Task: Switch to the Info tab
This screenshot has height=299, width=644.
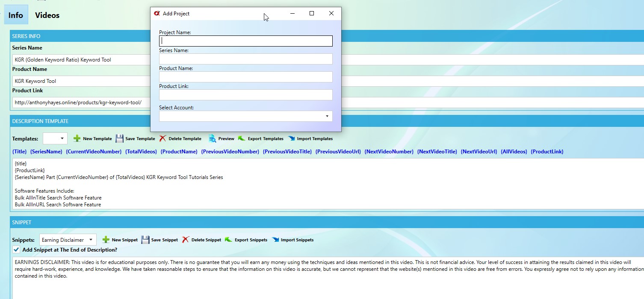Action: pyautogui.click(x=15, y=15)
